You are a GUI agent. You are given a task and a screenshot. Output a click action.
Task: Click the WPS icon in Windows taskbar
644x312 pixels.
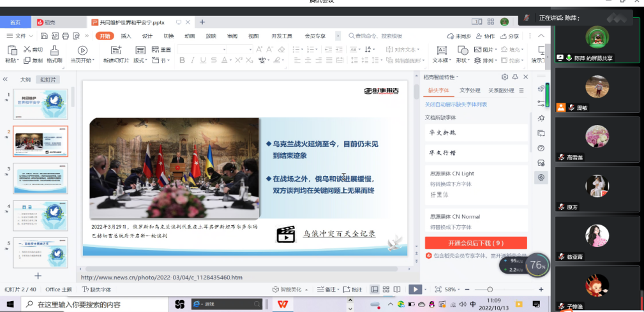pyautogui.click(x=281, y=304)
